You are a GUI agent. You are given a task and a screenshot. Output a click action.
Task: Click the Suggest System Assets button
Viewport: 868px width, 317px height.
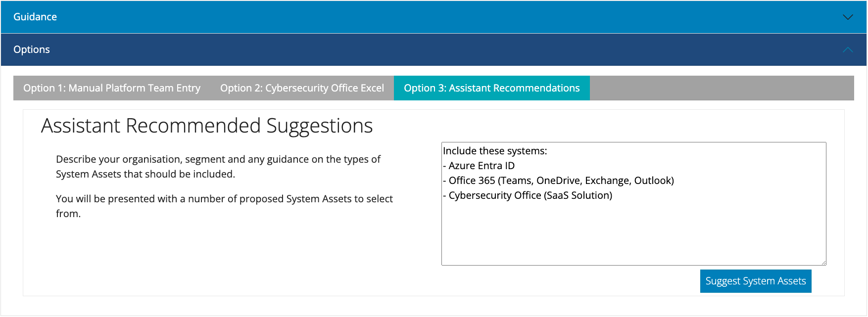pos(756,281)
